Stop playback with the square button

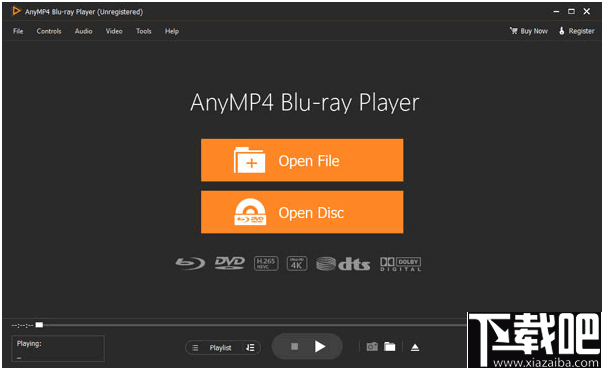[x=295, y=346]
